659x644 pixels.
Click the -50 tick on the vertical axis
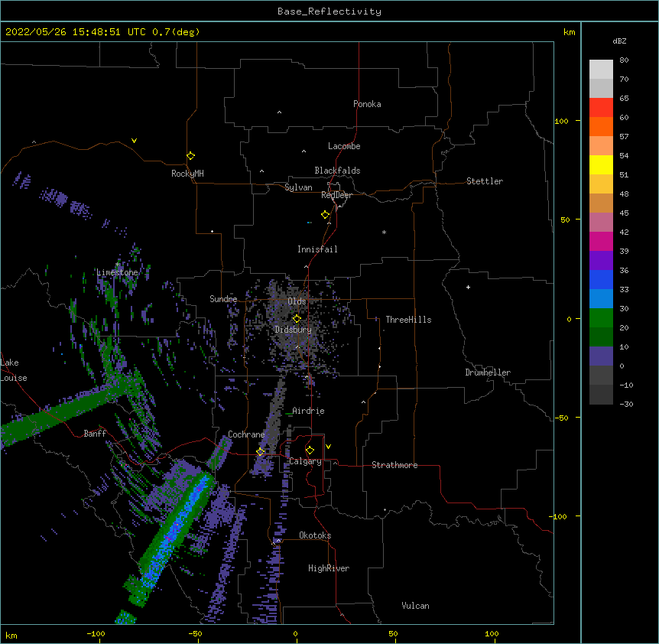pos(561,418)
